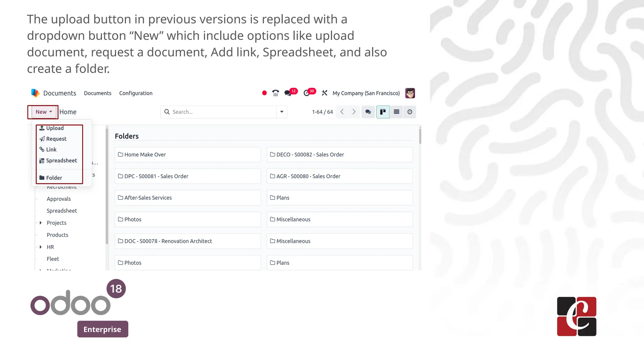Toggle the chatter panel icon

point(368,112)
